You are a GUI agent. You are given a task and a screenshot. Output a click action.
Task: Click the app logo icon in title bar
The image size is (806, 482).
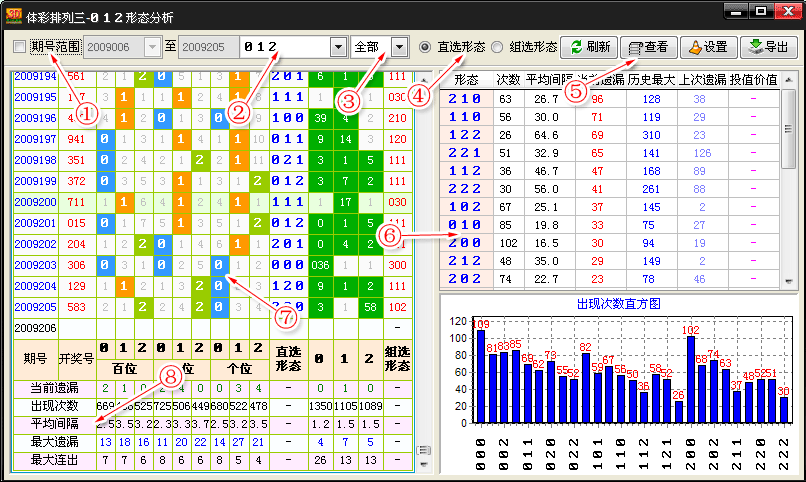[x=13, y=15]
